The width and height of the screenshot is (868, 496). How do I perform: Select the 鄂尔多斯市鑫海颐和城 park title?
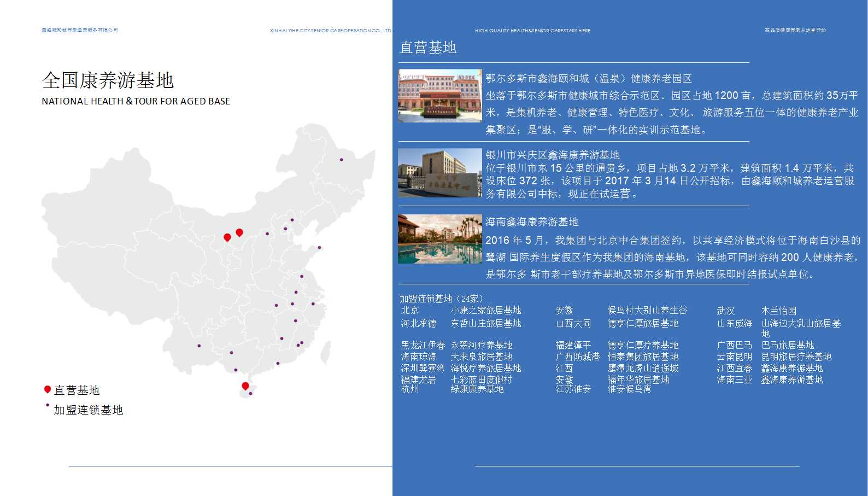tap(589, 78)
